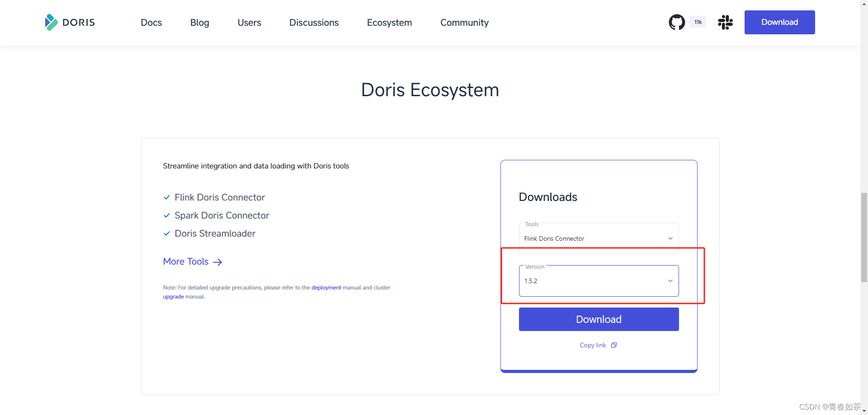
Task: Click the Version dropdown chevron
Action: click(x=670, y=280)
